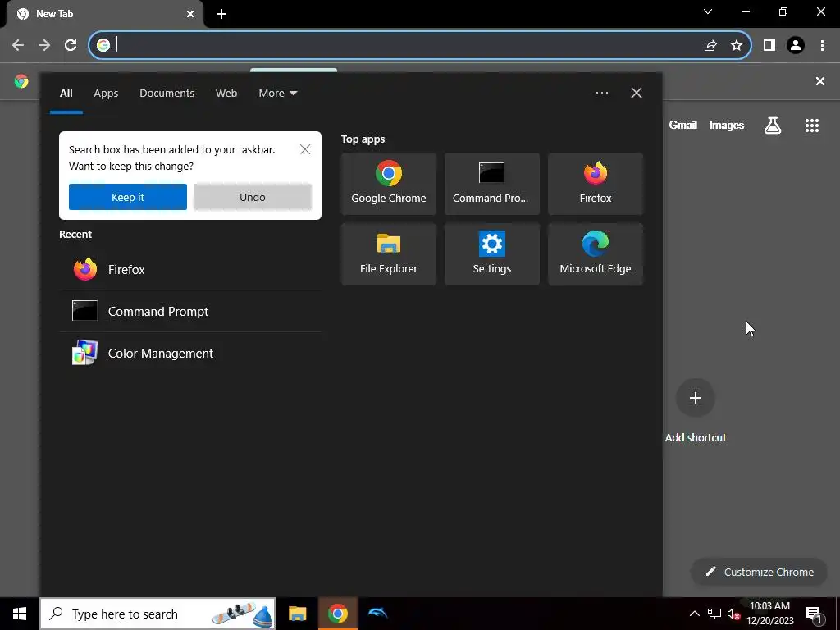Switch to Web search tab
Image resolution: width=840 pixels, height=630 pixels.
(x=226, y=94)
